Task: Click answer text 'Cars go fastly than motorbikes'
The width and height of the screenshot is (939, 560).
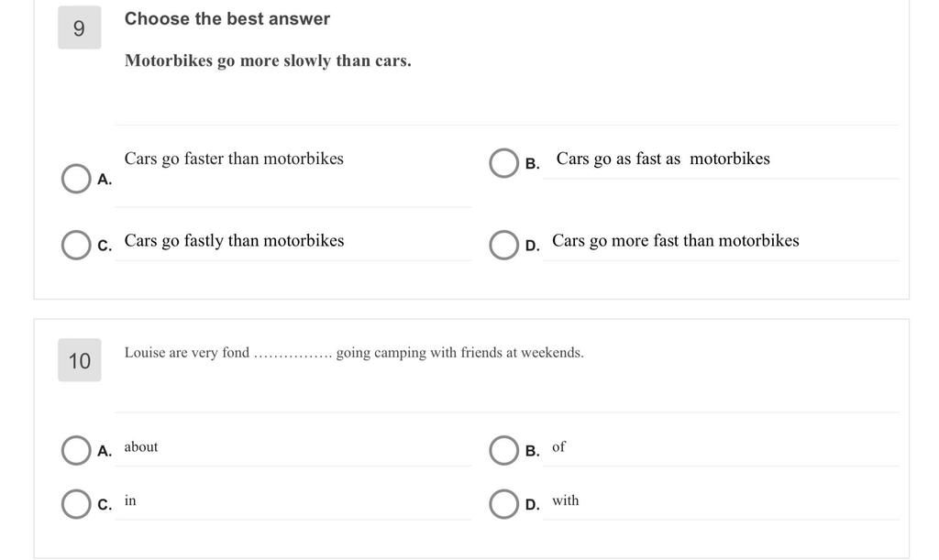Action: [234, 240]
